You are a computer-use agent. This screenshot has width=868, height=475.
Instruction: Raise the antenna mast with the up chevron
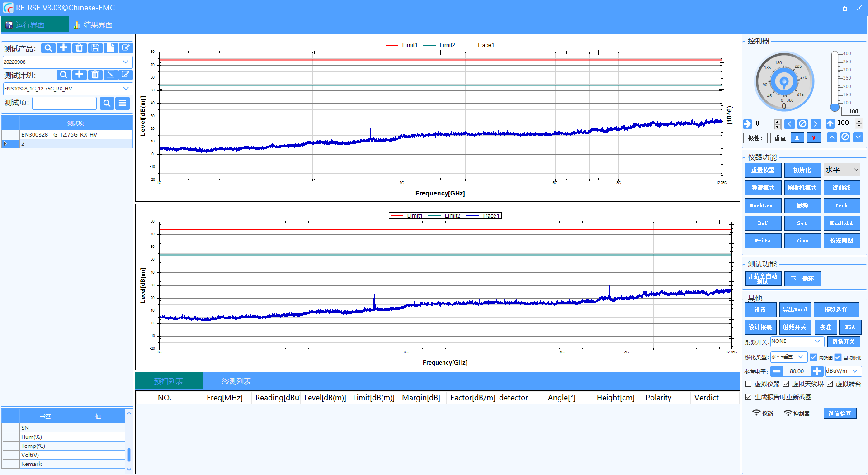point(832,138)
